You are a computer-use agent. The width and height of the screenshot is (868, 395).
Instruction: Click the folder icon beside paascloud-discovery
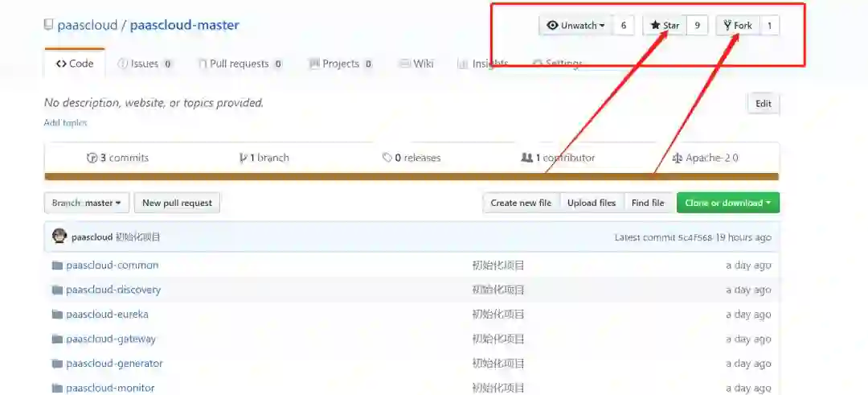pos(57,290)
